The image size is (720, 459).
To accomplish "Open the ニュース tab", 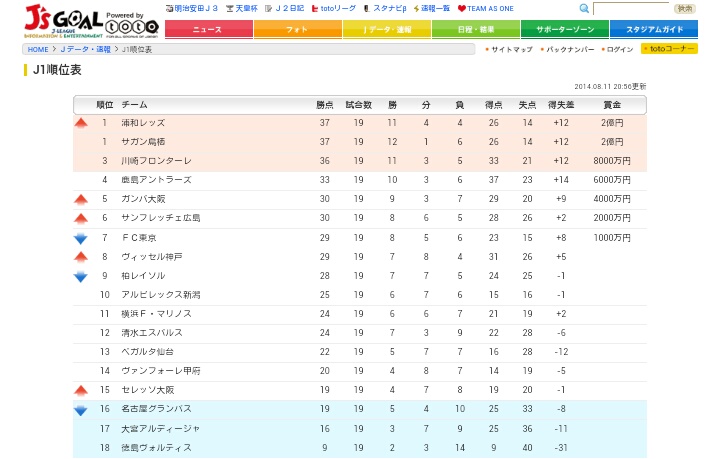I will tap(208, 30).
